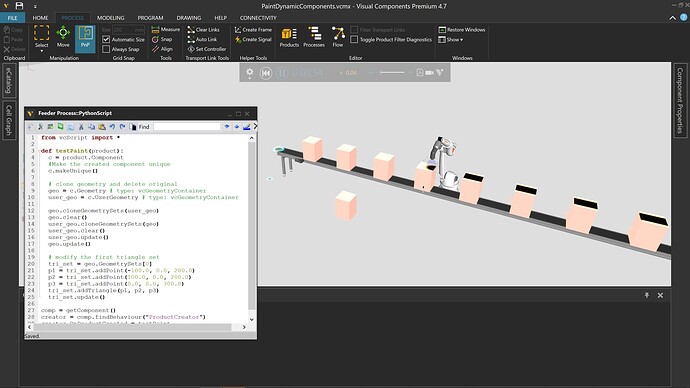Expand the Select tool dropdown arrow

pos(41,51)
